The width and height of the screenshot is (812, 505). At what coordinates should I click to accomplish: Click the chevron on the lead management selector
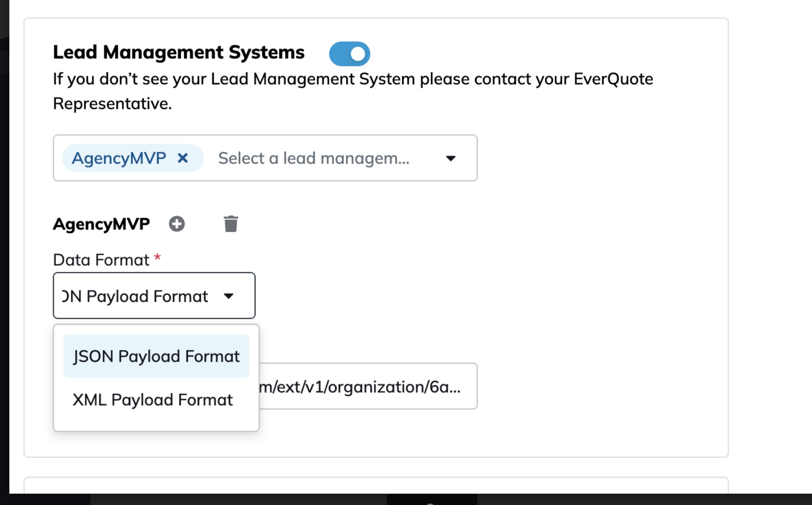[x=451, y=158]
